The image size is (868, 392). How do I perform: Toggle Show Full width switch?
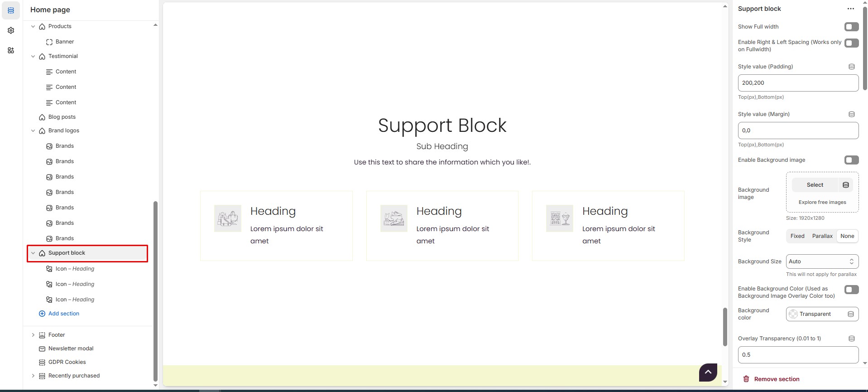[851, 27]
